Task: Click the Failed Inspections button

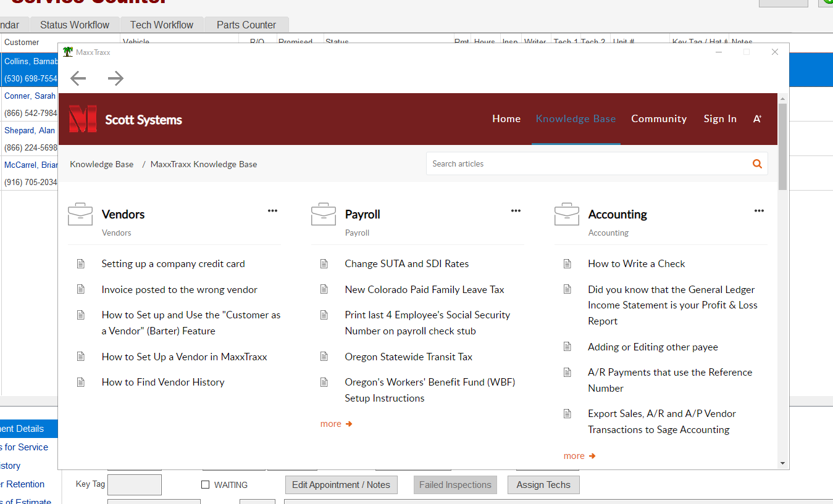Action: click(x=455, y=485)
